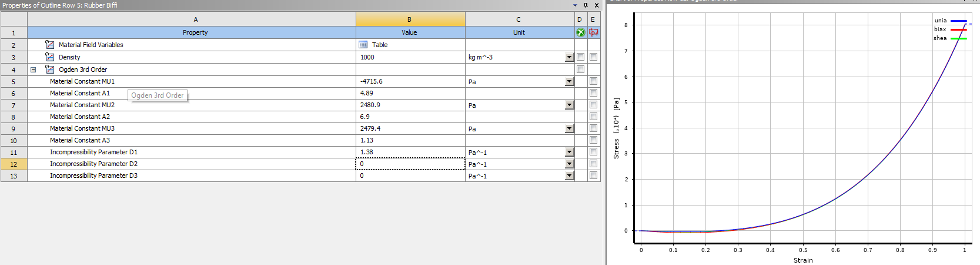This screenshot has width=980, height=265.
Task: Click the Ogden 3rd Order property icon
Action: coord(50,69)
